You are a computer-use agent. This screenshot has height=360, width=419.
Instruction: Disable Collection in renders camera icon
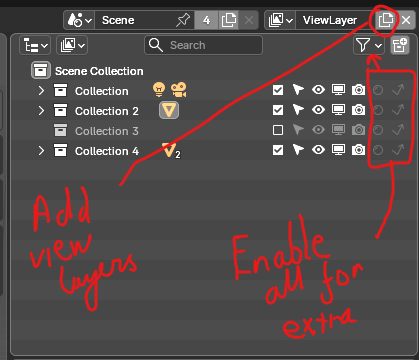[x=358, y=90]
